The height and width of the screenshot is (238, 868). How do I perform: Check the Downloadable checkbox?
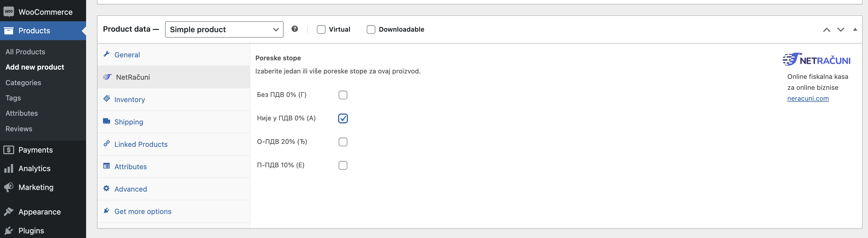371,29
